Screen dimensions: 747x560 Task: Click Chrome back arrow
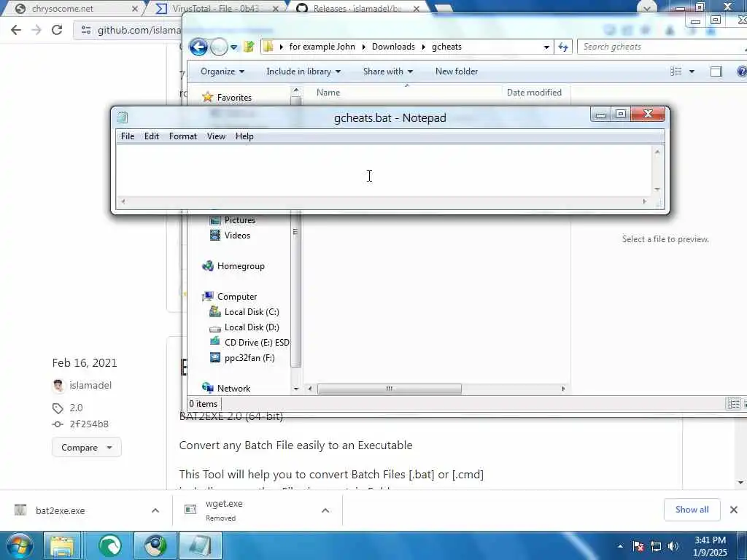pos(16,30)
